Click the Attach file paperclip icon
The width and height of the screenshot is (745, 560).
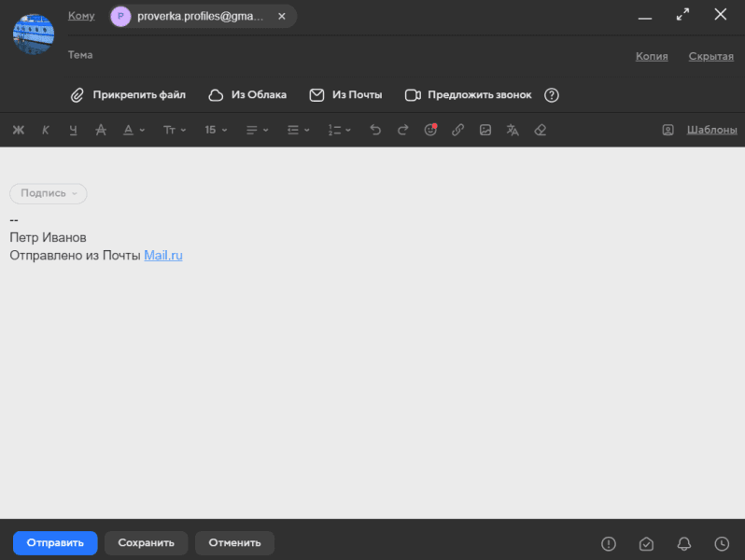coord(77,95)
